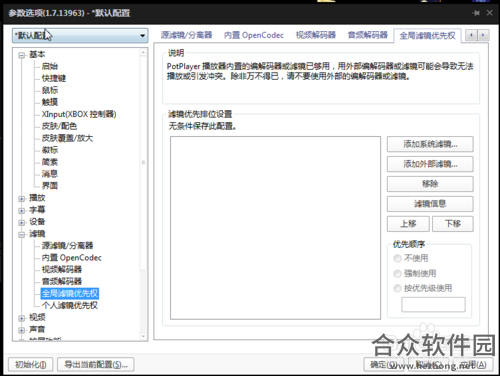Click the tree scrollbar up arrow
This screenshot has width=500, height=376.
click(143, 52)
